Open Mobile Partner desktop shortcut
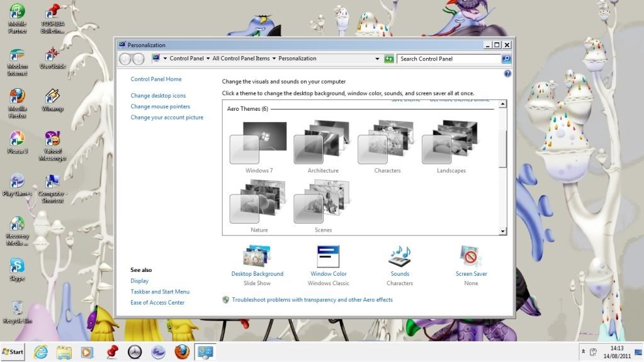Screen dimensions: 644x362 [x=17, y=18]
